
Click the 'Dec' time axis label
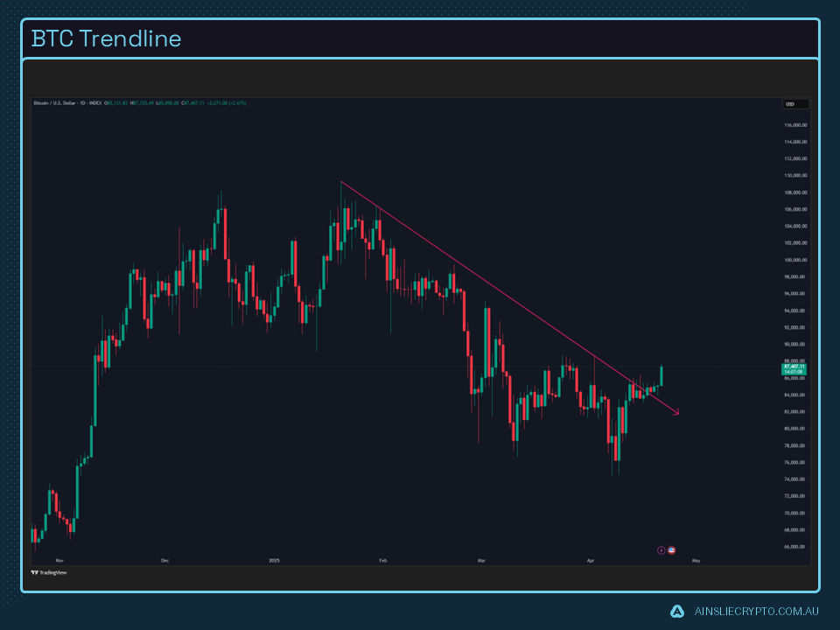coord(165,560)
